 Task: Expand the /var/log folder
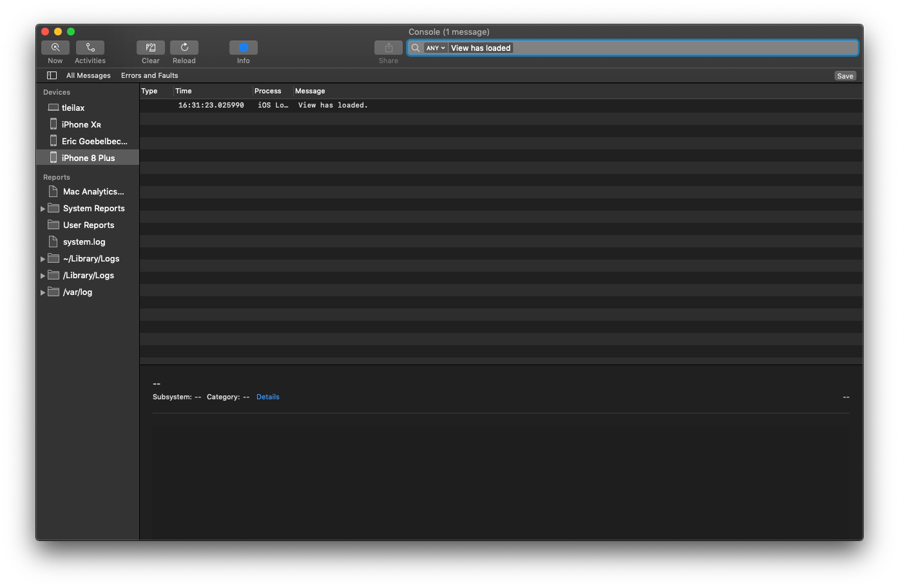click(x=43, y=292)
